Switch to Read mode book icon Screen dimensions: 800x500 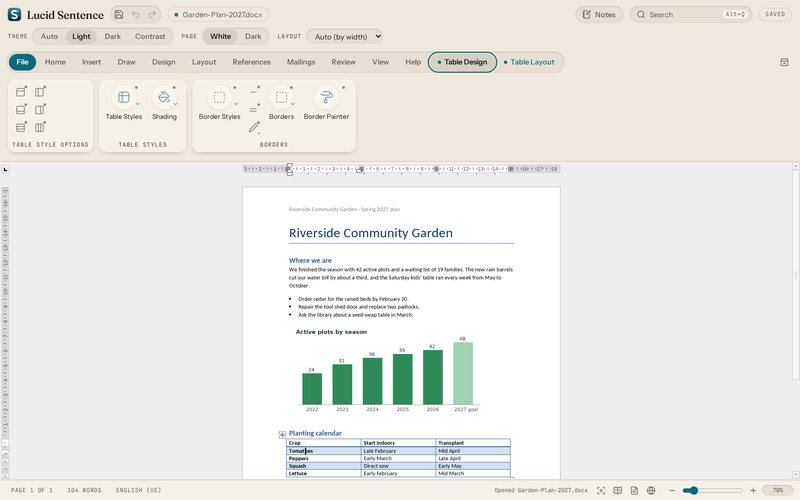617,490
